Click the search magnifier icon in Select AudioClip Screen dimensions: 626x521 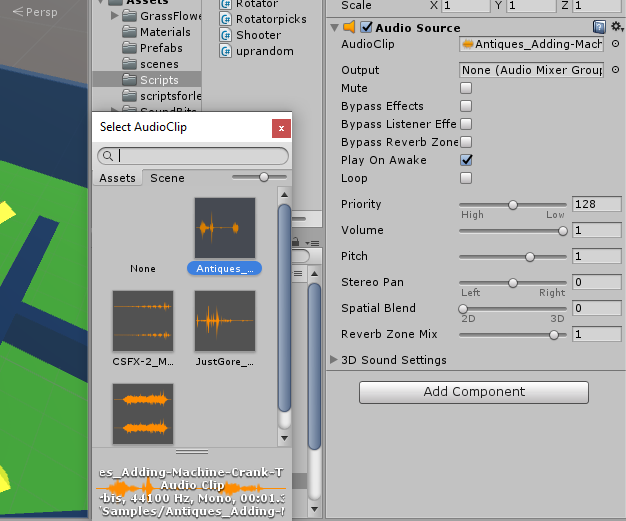coord(108,156)
